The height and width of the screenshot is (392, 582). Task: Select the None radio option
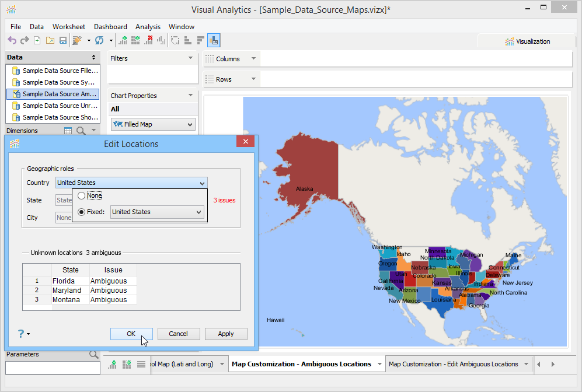click(x=81, y=195)
